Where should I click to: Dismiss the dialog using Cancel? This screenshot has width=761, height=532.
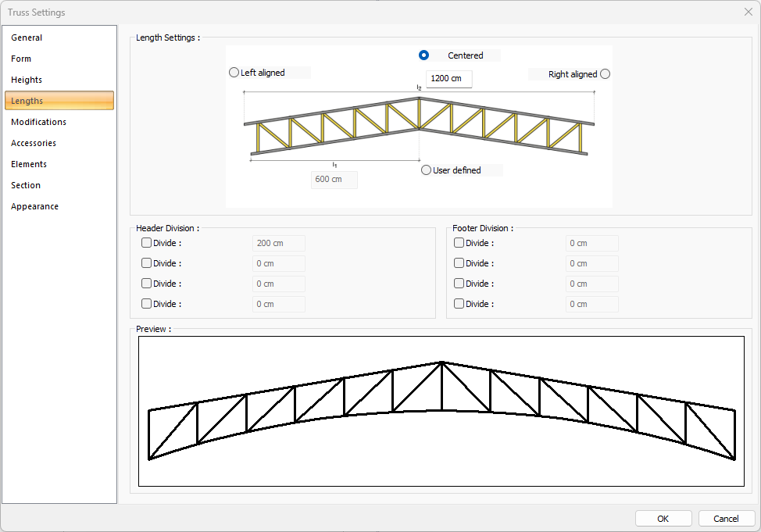pyautogui.click(x=726, y=518)
